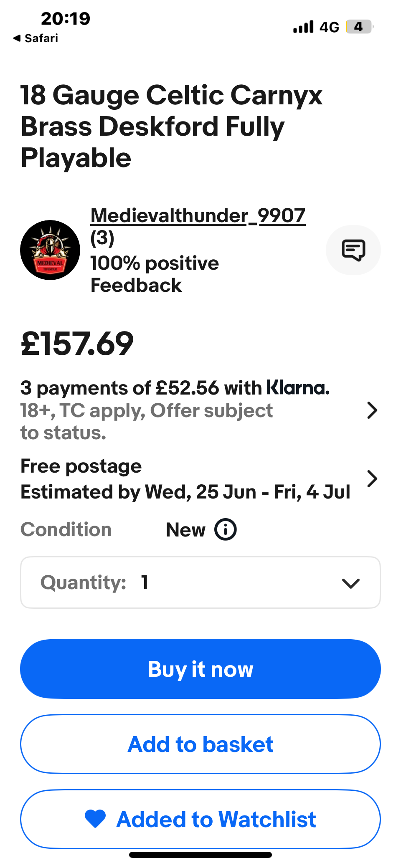This screenshot has width=401, height=868.
Task: Tap the battery indicator in status bar
Action: pos(359,27)
